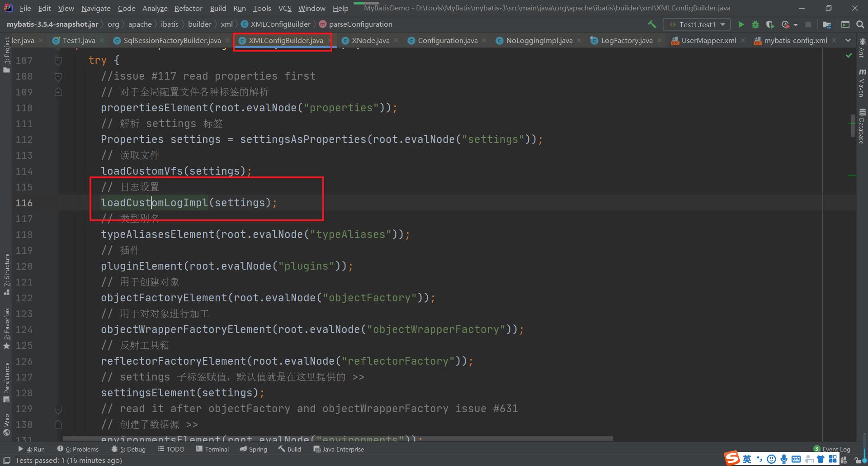Screen dimensions: 868x466
Task: Run Test1.test1 with the green play icon
Action: tap(741, 24)
